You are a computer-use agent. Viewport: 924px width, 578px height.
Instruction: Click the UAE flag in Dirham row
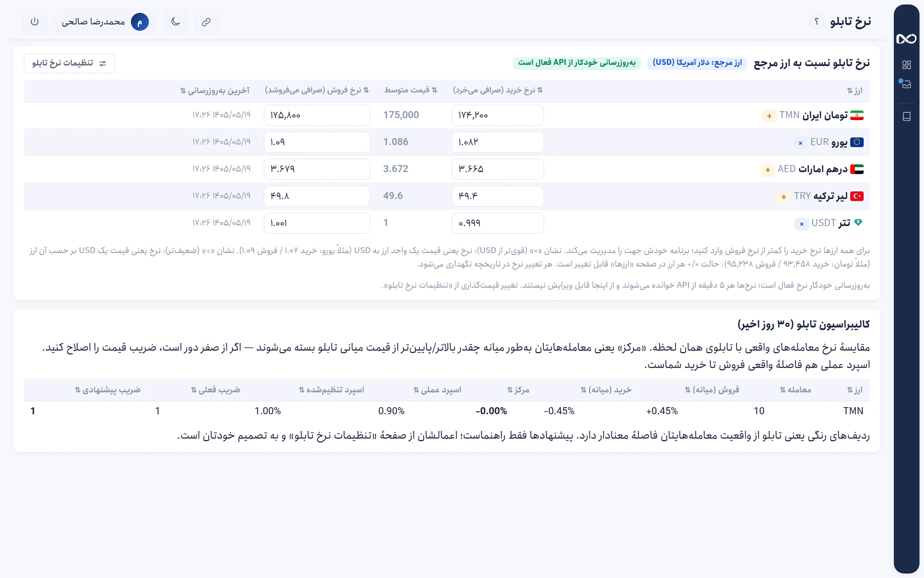click(857, 169)
